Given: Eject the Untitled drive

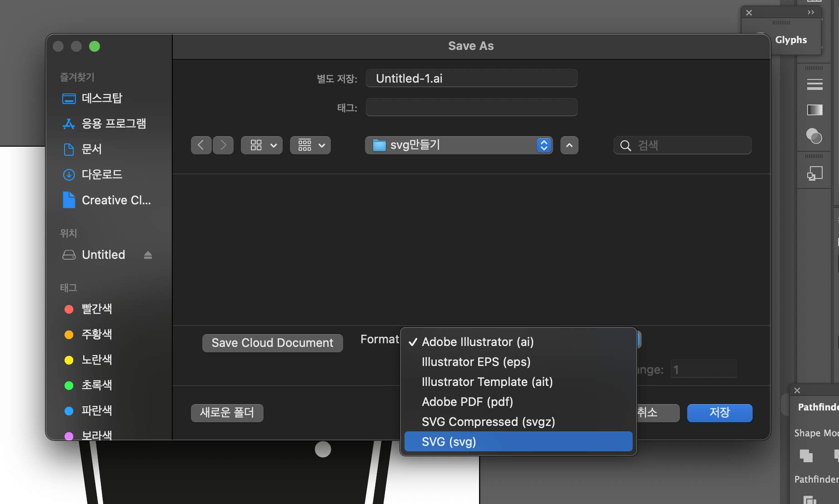Looking at the screenshot, I should tap(148, 255).
